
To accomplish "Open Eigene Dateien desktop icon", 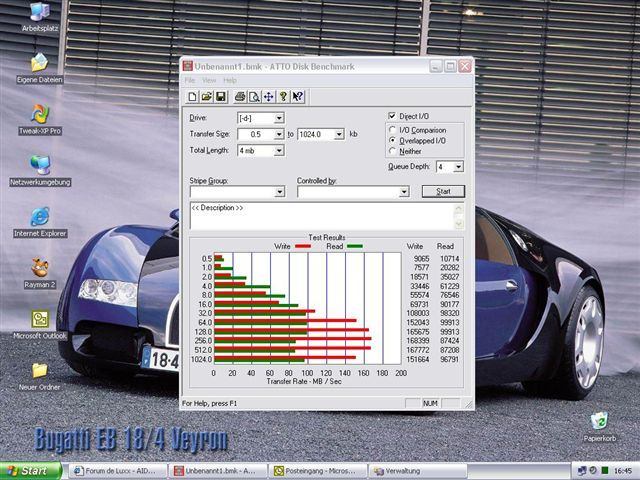I will [40, 68].
